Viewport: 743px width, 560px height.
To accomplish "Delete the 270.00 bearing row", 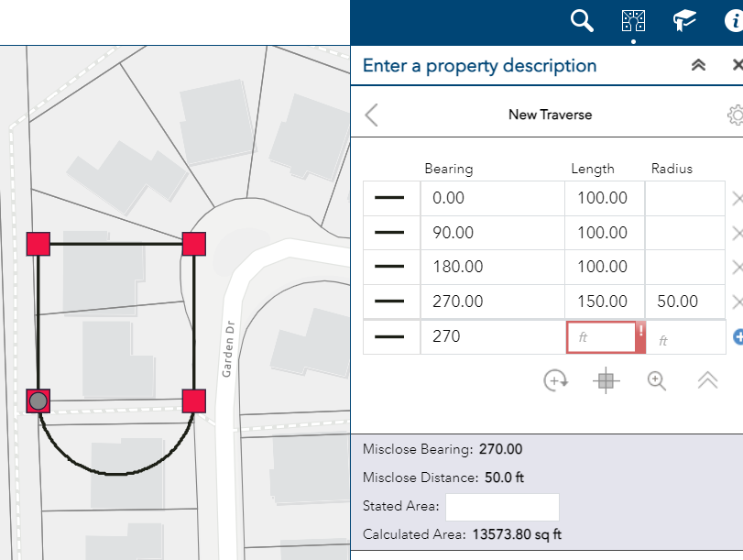I will point(738,302).
